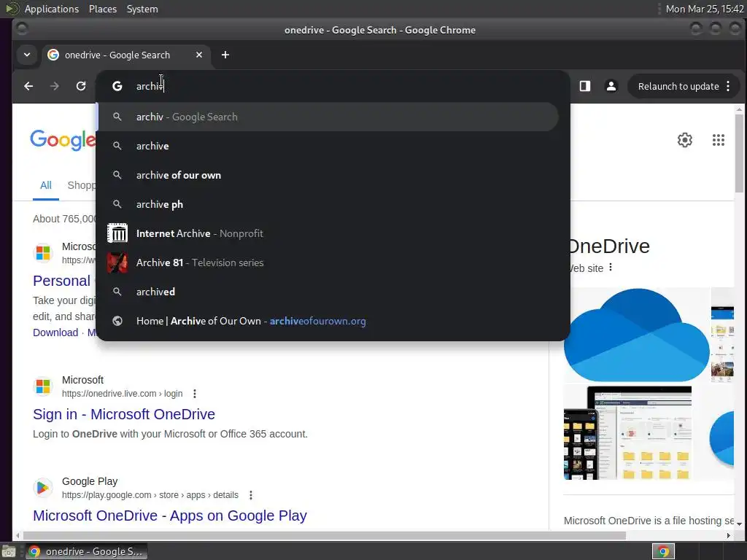This screenshot has height=560, width=747.
Task: Open 'Sign in - Microsoft OneDrive' result
Action: click(x=124, y=414)
